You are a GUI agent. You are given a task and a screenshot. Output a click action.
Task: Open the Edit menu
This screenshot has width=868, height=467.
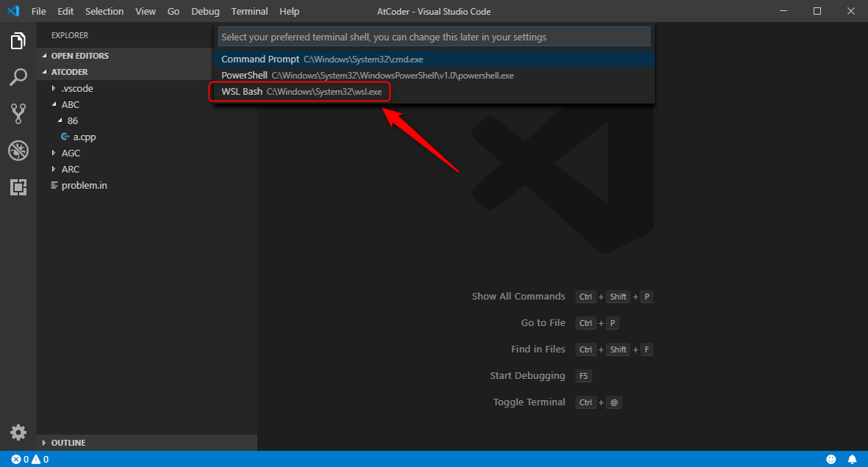tap(65, 11)
